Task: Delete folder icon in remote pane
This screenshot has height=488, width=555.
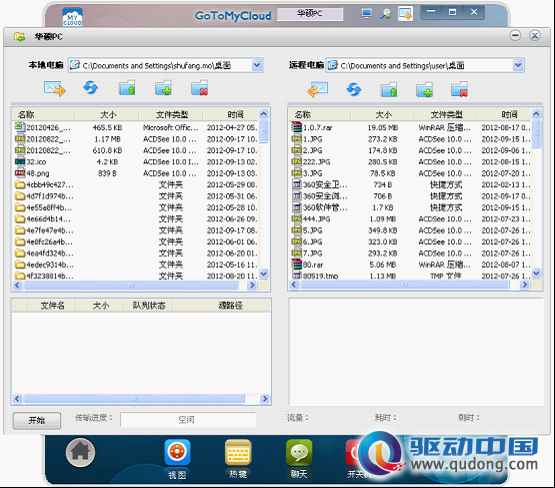Action: (x=459, y=90)
